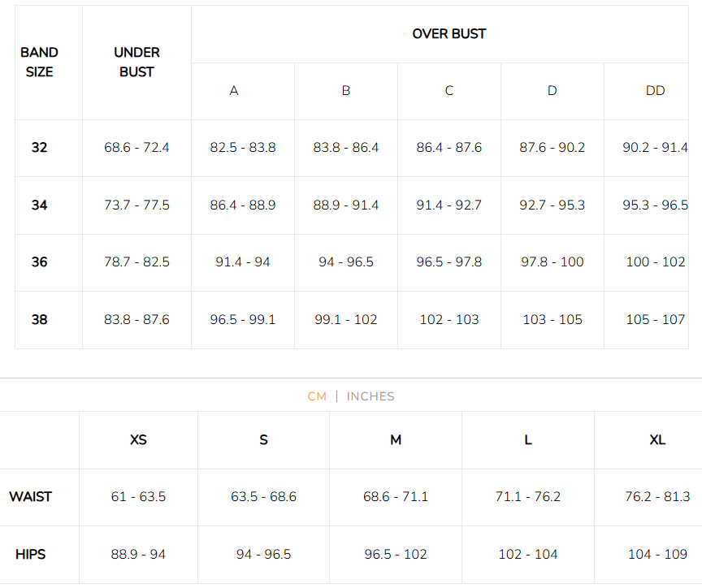Select the XS size column header
702x588 pixels.
(x=138, y=439)
